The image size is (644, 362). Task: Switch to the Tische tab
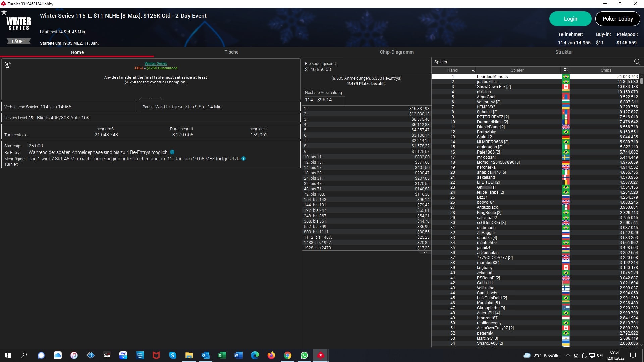tap(231, 52)
